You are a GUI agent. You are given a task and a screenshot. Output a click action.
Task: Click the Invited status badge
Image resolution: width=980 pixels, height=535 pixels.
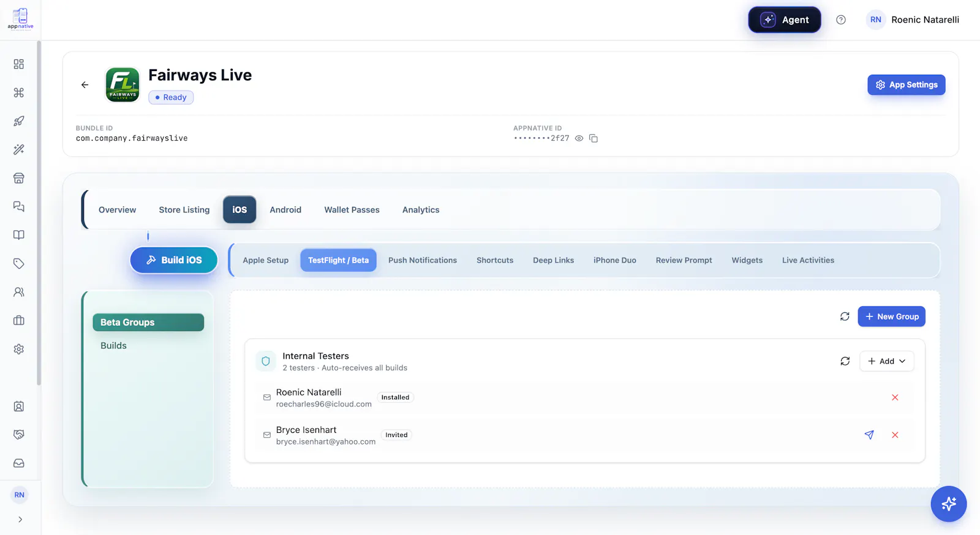pyautogui.click(x=396, y=435)
